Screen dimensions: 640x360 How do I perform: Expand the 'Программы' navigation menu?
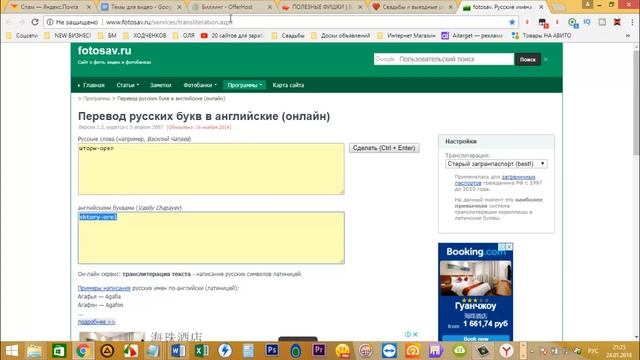[244, 85]
